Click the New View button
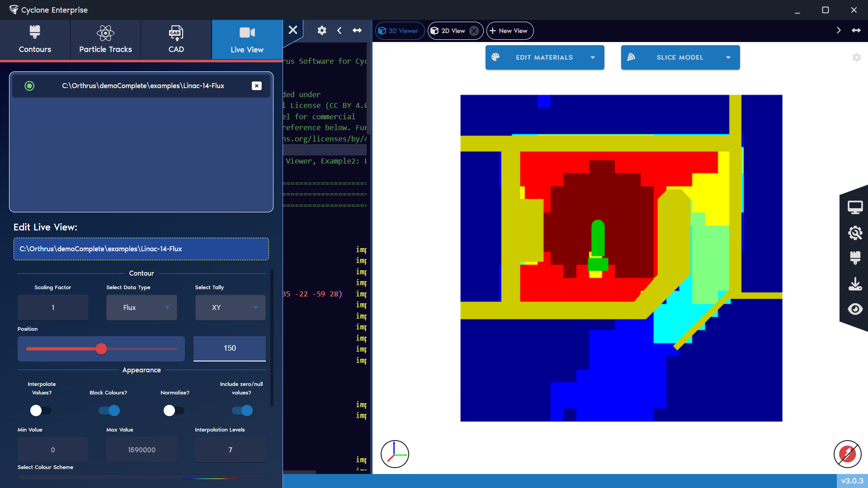This screenshot has height=488, width=868. (x=509, y=30)
